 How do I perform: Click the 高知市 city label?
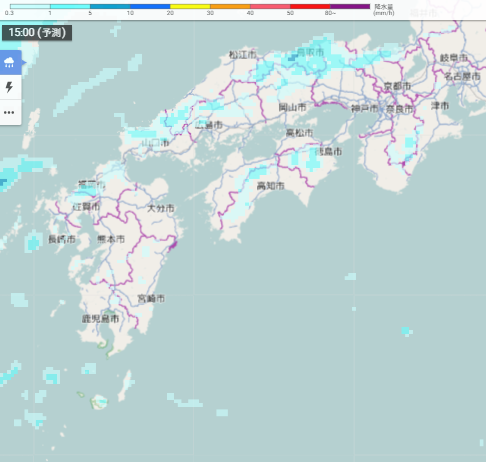(x=270, y=186)
